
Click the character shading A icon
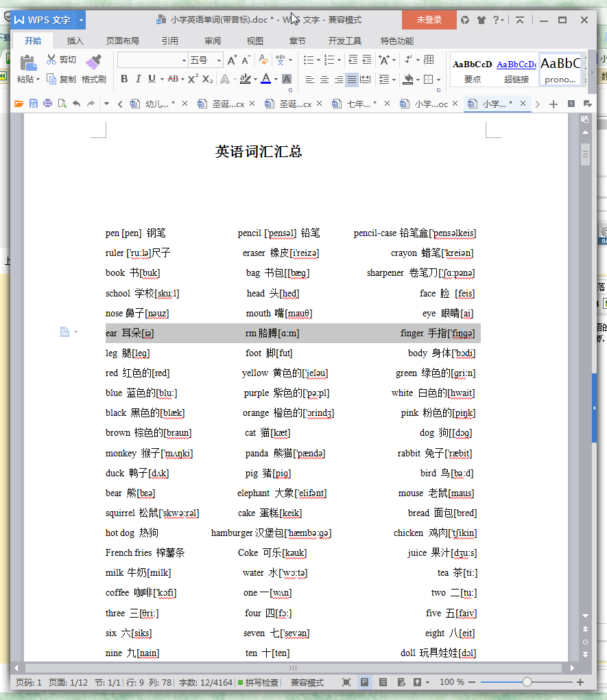coord(287,79)
